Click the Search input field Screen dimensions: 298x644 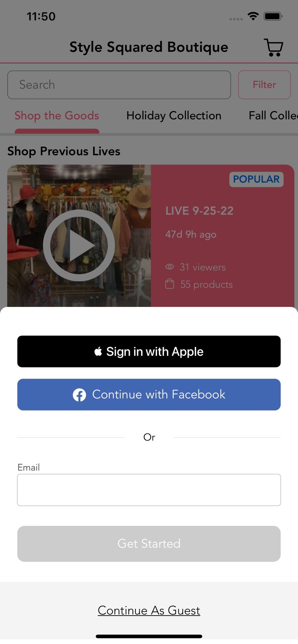click(119, 85)
